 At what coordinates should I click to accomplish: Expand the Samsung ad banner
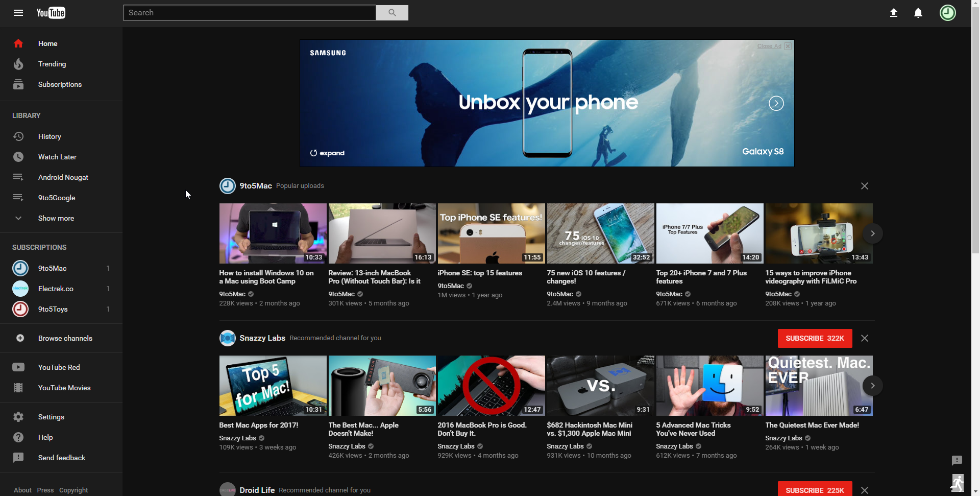(x=328, y=153)
